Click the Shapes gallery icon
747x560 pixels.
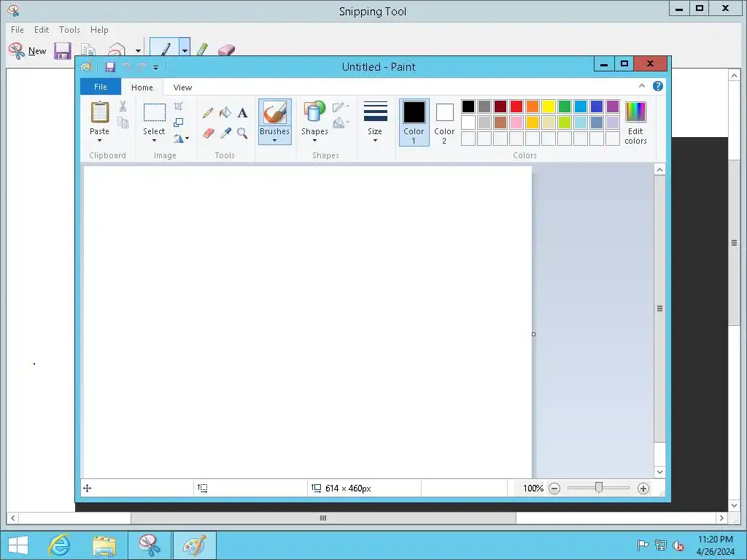(314, 112)
